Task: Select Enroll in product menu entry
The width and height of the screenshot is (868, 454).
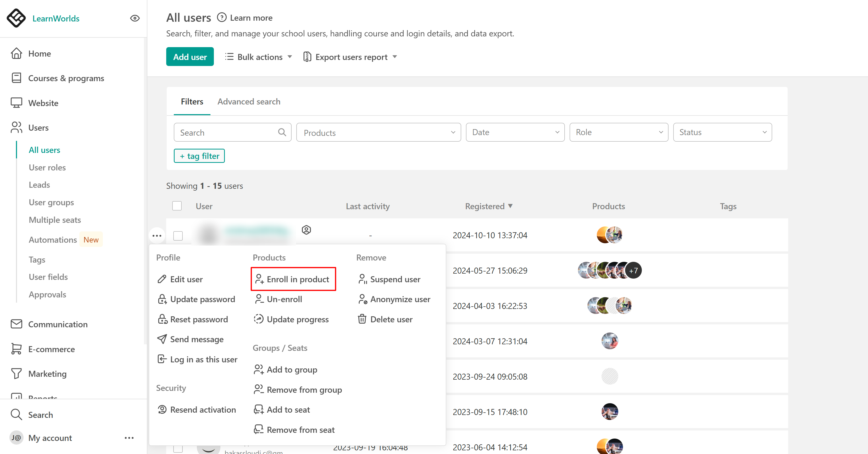Action: (x=293, y=279)
